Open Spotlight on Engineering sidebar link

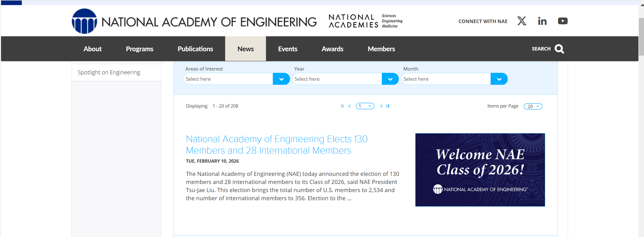(109, 73)
